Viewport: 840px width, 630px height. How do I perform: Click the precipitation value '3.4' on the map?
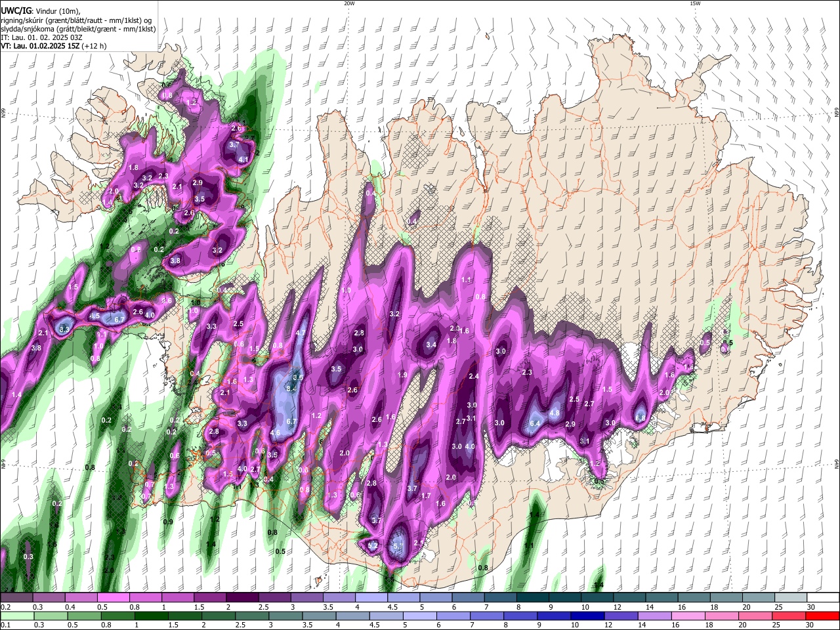pos(431,345)
